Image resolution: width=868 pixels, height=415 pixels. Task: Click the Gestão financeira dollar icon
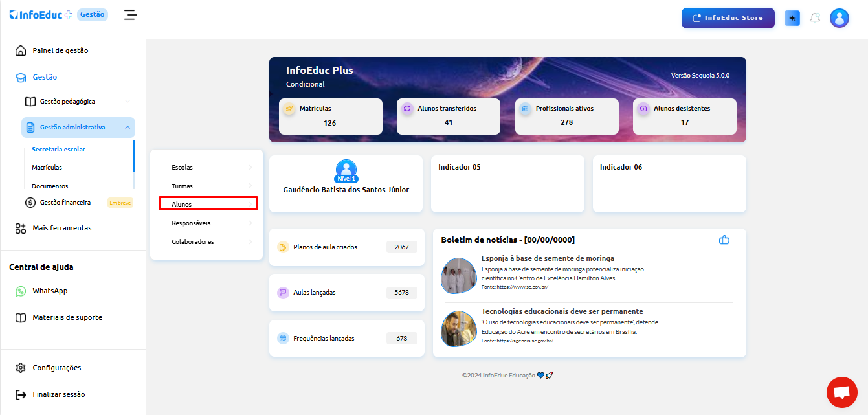point(30,203)
